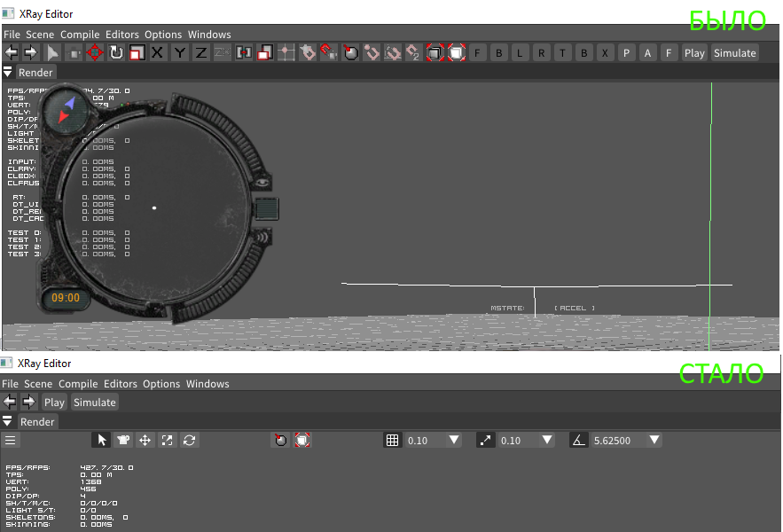
Task: Open the scale step 0.10 dropdown
Action: pos(547,440)
